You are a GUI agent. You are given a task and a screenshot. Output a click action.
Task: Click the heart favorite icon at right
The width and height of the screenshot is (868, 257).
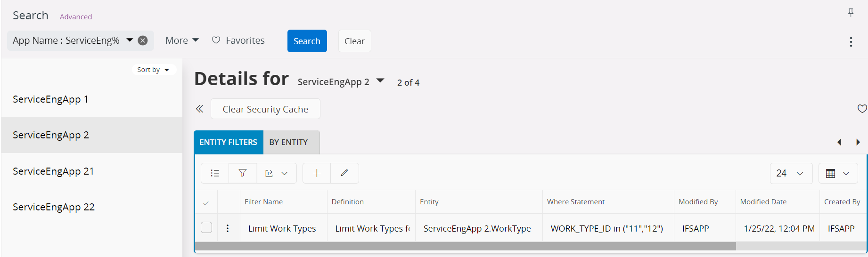pos(862,109)
